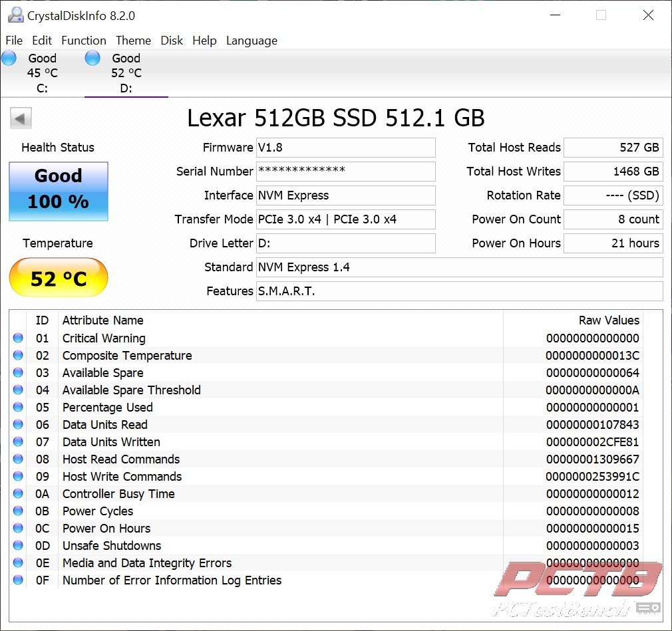Click the Attribute Name column header
Viewport: 672px width, 631px height.
(x=280, y=320)
